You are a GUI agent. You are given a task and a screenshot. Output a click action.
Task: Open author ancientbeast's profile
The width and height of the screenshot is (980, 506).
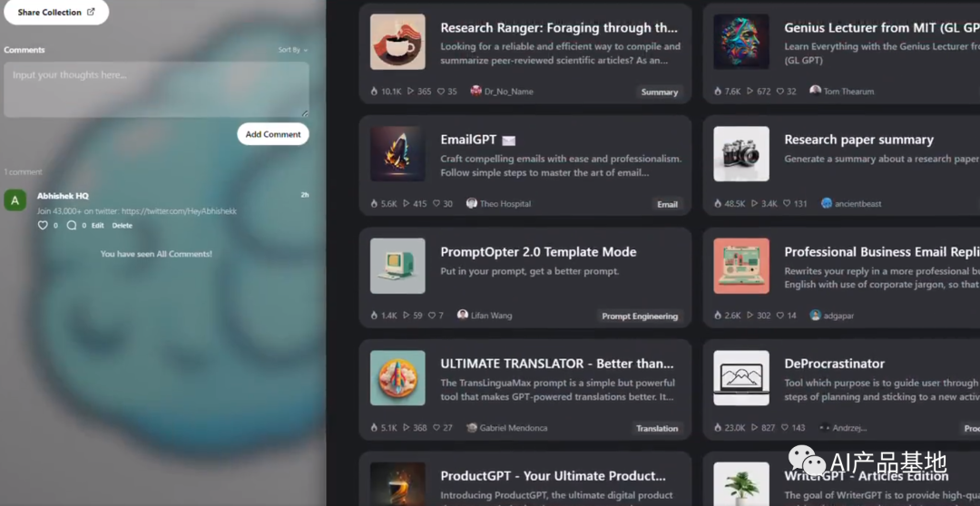pyautogui.click(x=851, y=204)
